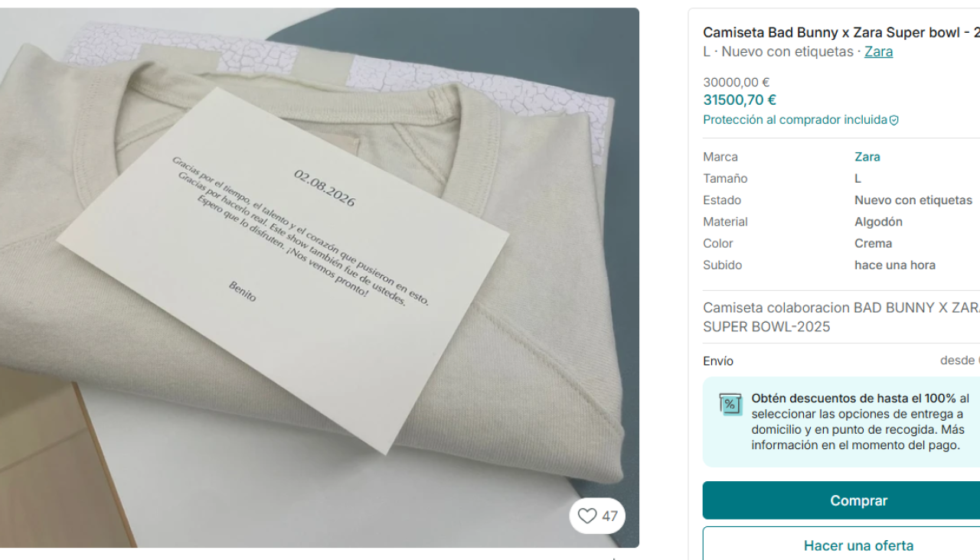Click the Crema color value
This screenshot has height=560, width=980.
[873, 243]
